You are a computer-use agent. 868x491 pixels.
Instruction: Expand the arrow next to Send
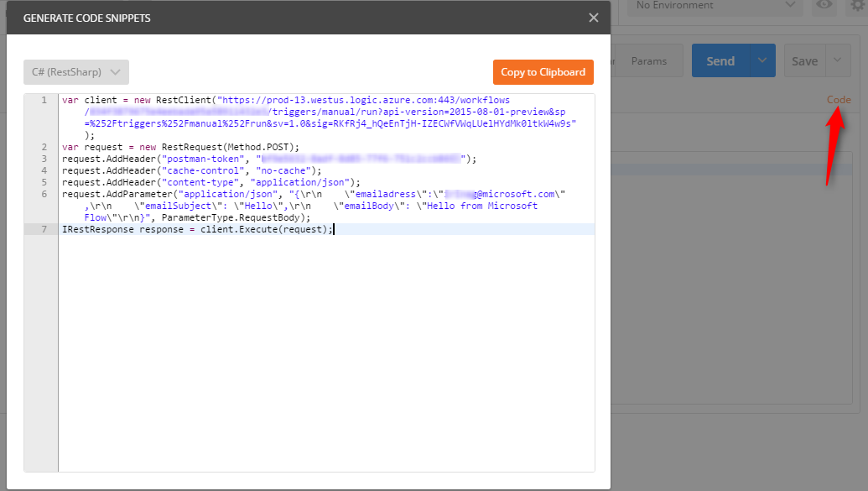click(761, 61)
